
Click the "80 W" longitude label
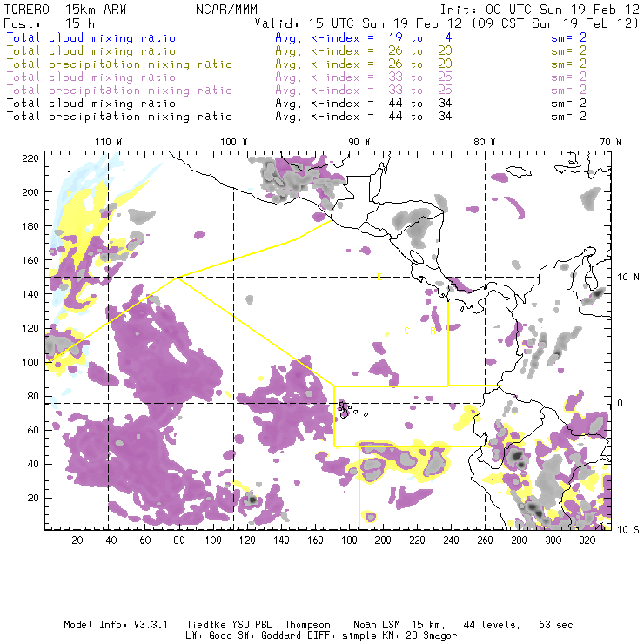485,142
